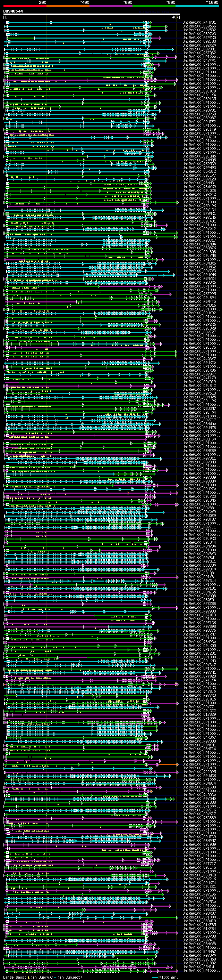Click the UniRef100_B4MHA7 hit name
Viewport: 222px width, 980px height.
pyautogui.click(x=199, y=951)
